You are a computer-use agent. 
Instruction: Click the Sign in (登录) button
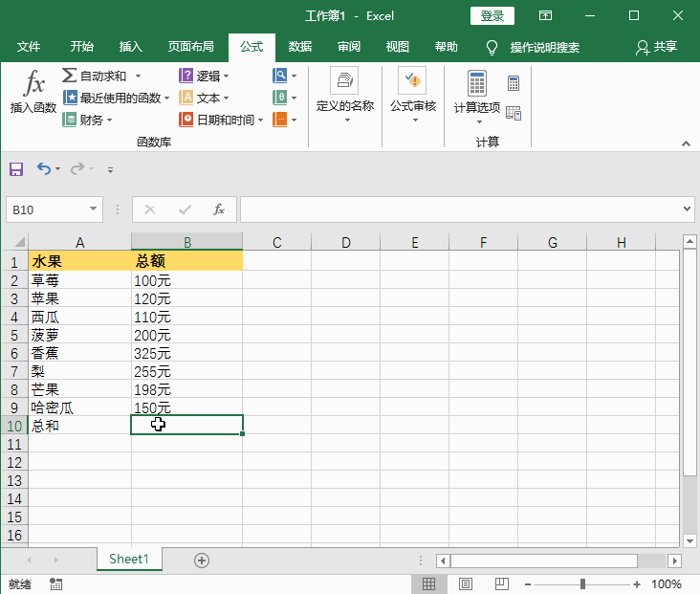point(492,16)
